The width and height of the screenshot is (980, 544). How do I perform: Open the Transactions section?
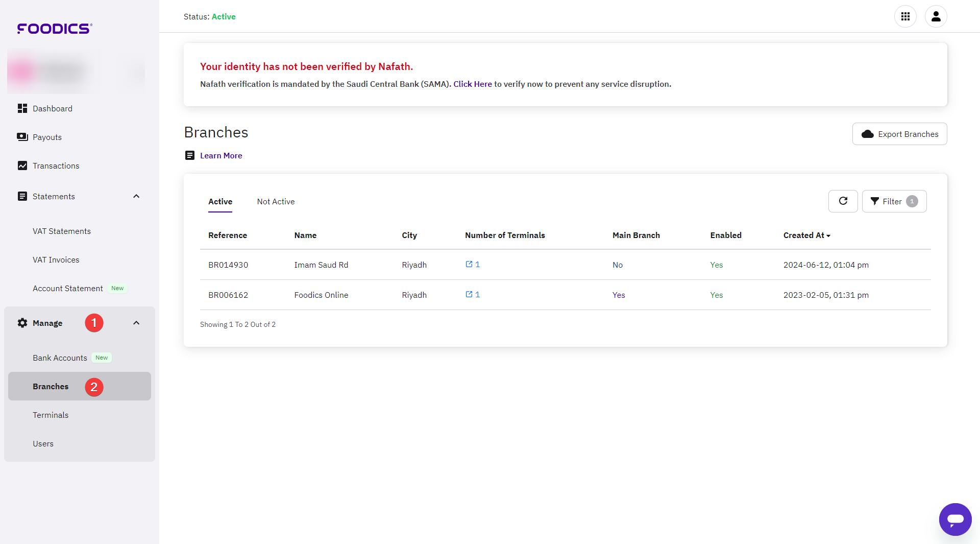(x=56, y=165)
